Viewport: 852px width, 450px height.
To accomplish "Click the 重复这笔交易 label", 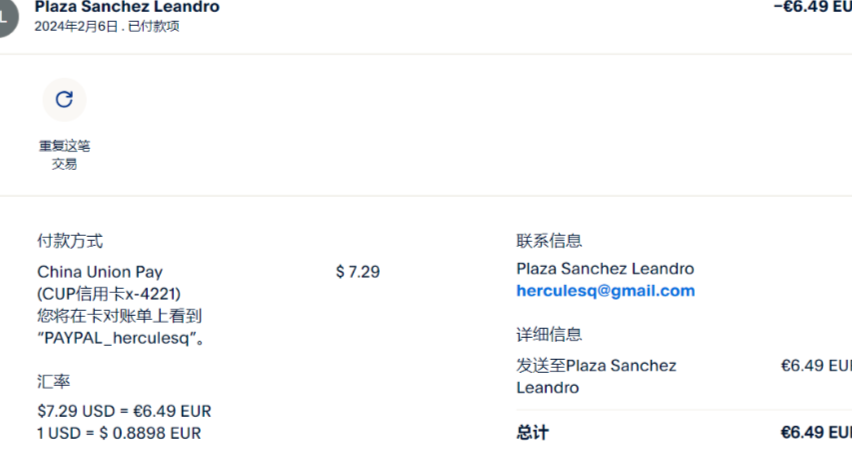I will tap(64, 155).
